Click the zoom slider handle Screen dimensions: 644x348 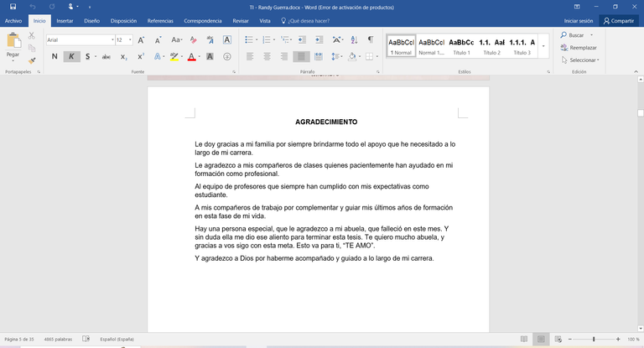point(594,339)
